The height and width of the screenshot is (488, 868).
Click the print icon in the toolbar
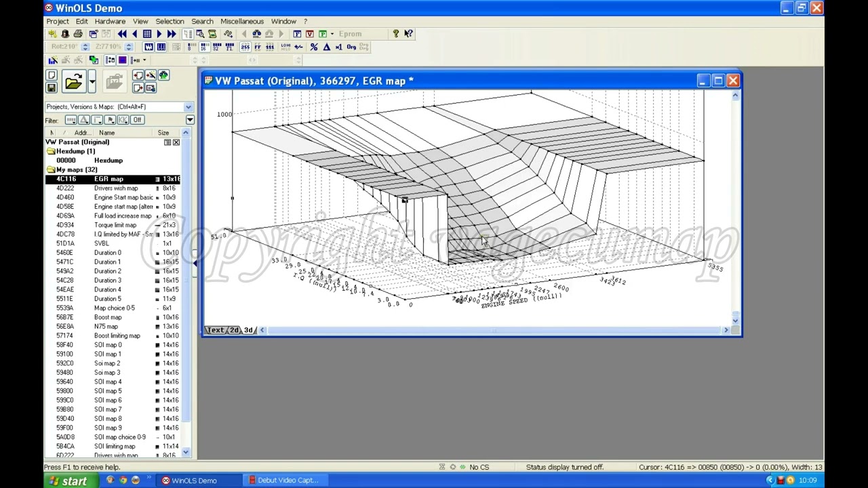click(x=78, y=34)
